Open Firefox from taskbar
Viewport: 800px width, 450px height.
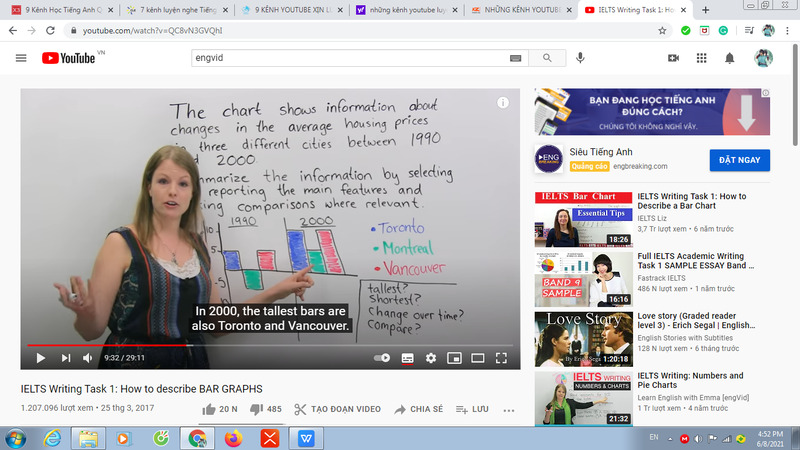pos(234,439)
